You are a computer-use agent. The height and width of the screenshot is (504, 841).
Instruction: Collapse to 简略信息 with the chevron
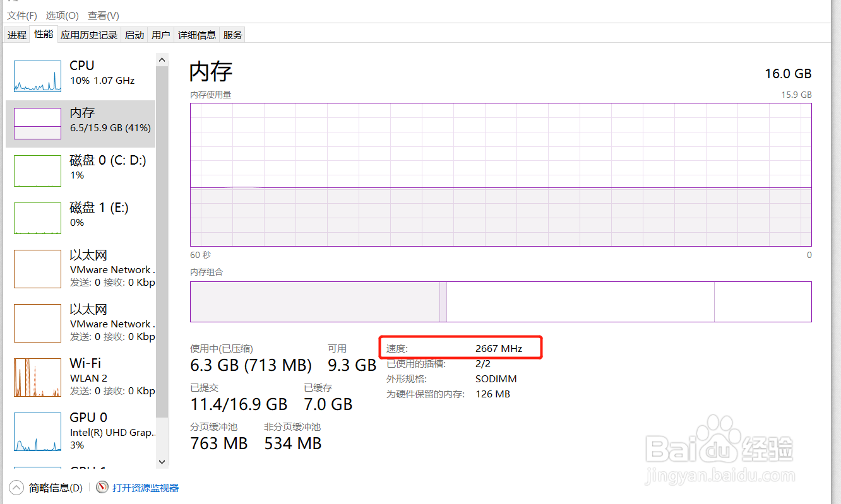pyautogui.click(x=17, y=488)
